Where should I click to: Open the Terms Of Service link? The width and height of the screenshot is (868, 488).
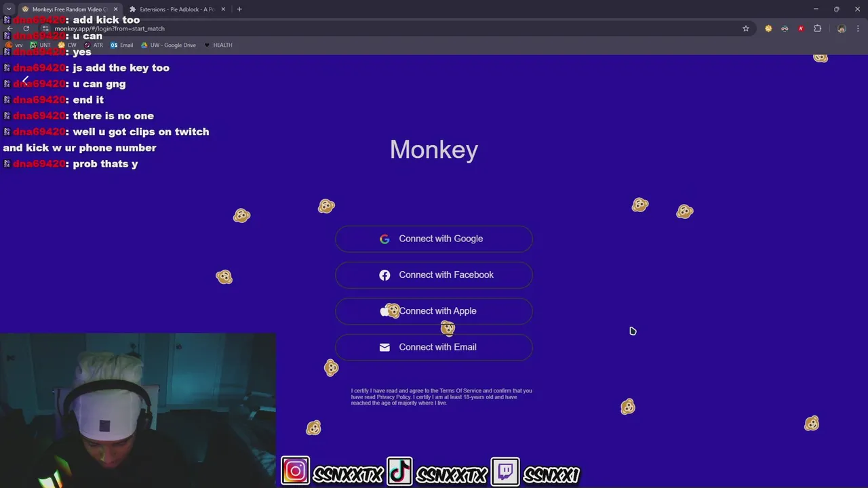click(x=460, y=391)
